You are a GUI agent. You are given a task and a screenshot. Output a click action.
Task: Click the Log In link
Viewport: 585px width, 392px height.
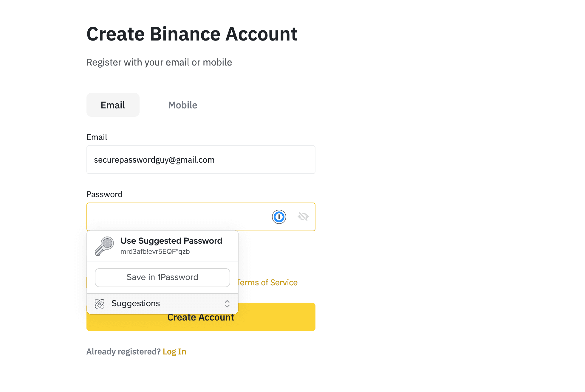click(x=174, y=351)
